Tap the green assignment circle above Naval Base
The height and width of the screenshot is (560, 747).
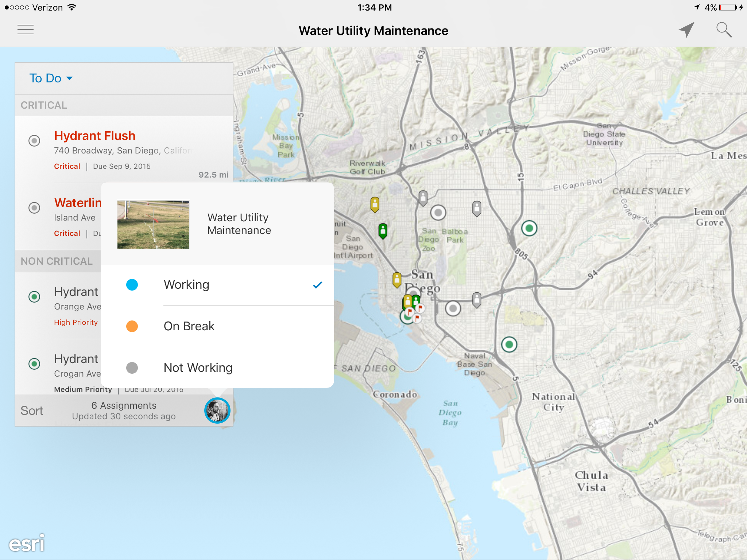tap(509, 345)
